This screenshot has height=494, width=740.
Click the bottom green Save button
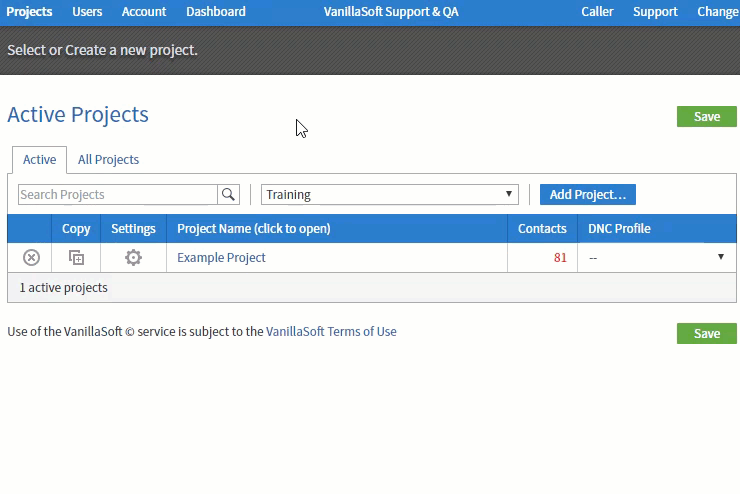(x=706, y=334)
